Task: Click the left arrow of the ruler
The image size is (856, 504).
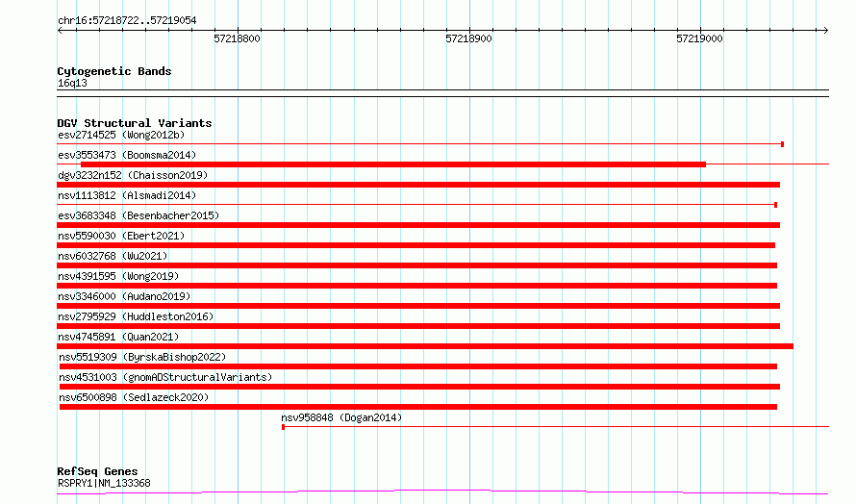Action: 60,30
